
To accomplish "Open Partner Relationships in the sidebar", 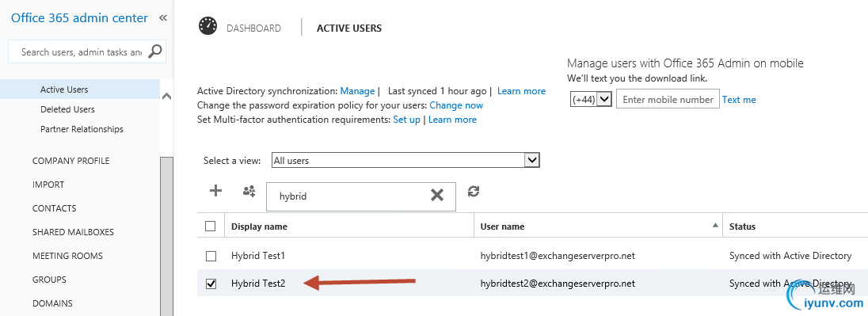I will 82,129.
